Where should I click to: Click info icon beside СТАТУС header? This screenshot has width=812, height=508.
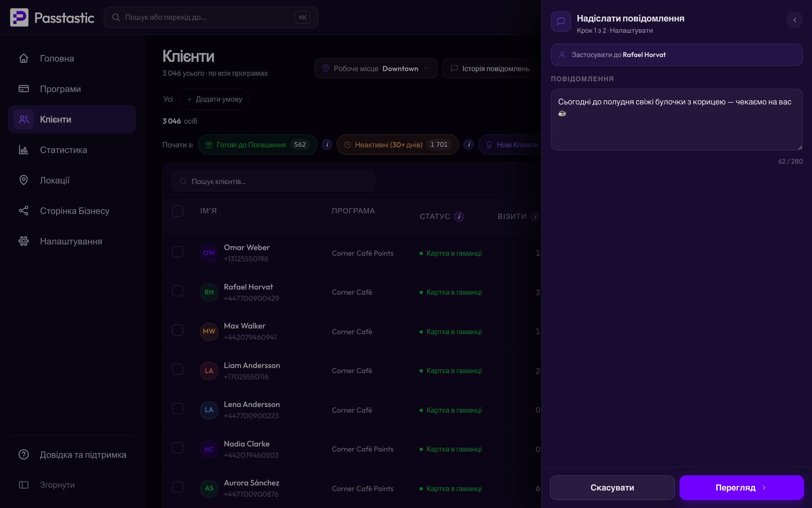(x=459, y=216)
